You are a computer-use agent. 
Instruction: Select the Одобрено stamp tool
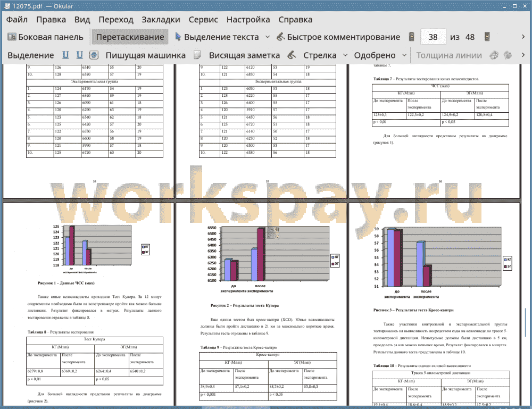375,55
